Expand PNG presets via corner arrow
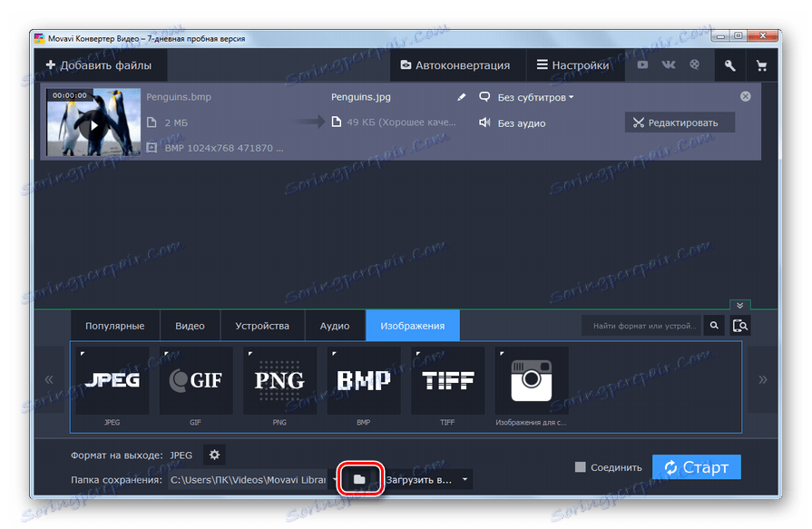This screenshot has height=529, width=812. 250,354
